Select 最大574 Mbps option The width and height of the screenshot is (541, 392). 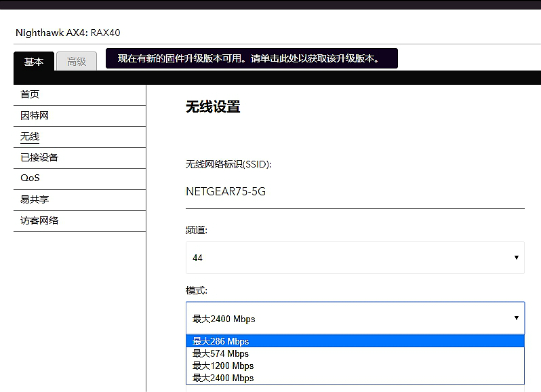(x=355, y=354)
